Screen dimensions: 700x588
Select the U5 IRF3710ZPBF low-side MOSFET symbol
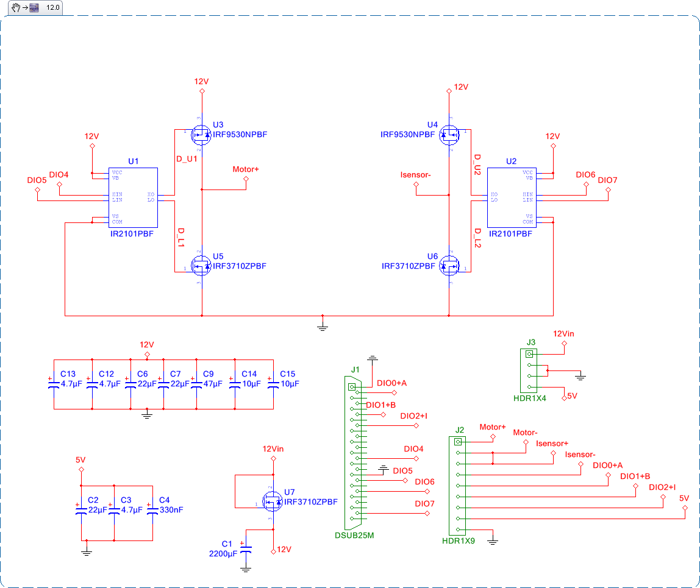coord(201,265)
